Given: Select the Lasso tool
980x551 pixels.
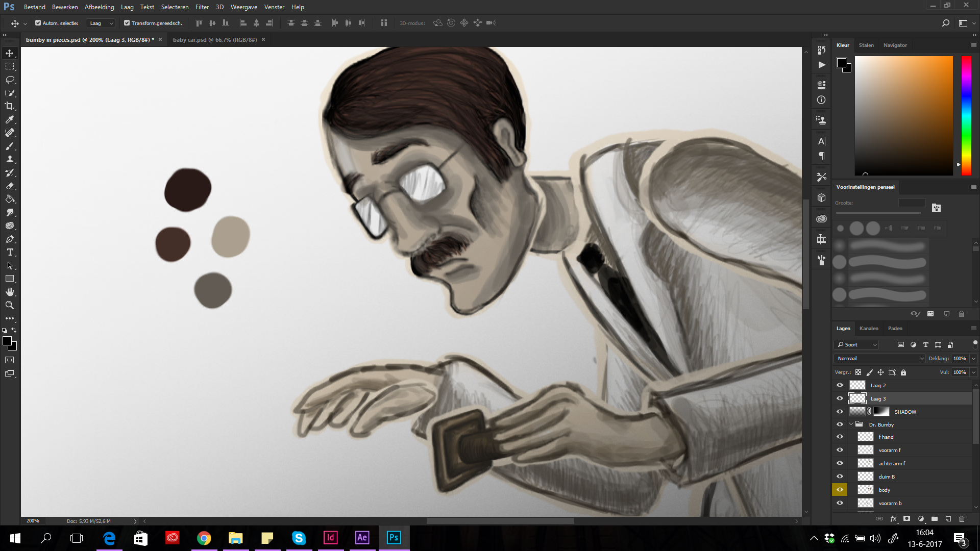Looking at the screenshot, I should pos(10,80).
